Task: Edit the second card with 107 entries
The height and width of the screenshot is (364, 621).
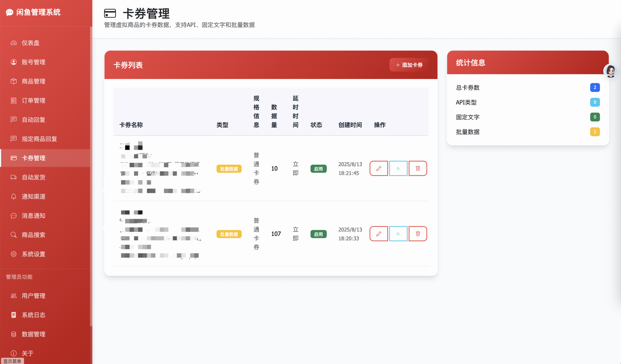Action: pos(378,234)
